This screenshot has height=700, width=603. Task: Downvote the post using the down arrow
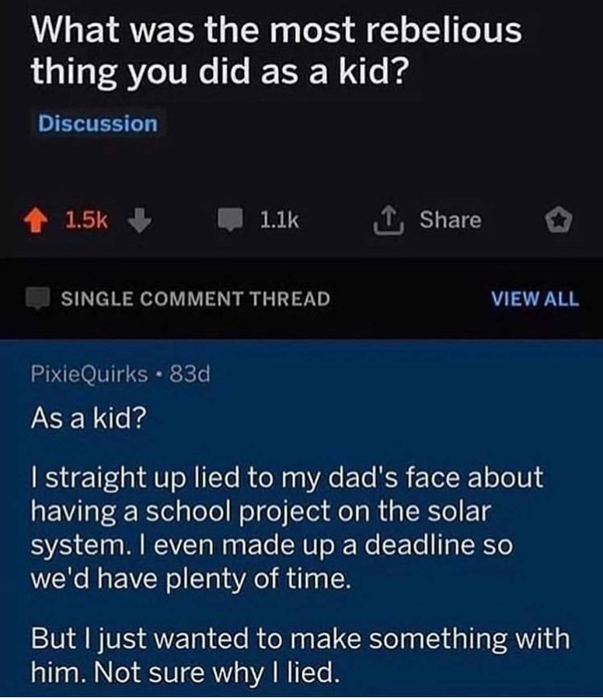(139, 221)
